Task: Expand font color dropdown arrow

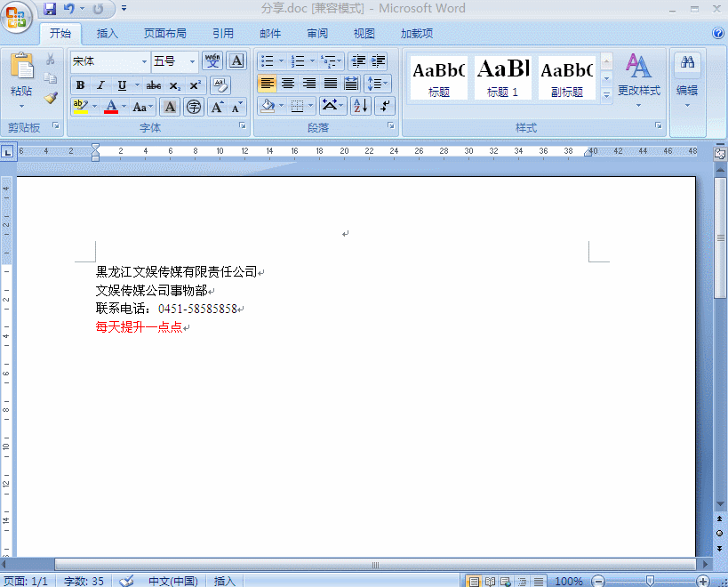Action: click(x=124, y=107)
